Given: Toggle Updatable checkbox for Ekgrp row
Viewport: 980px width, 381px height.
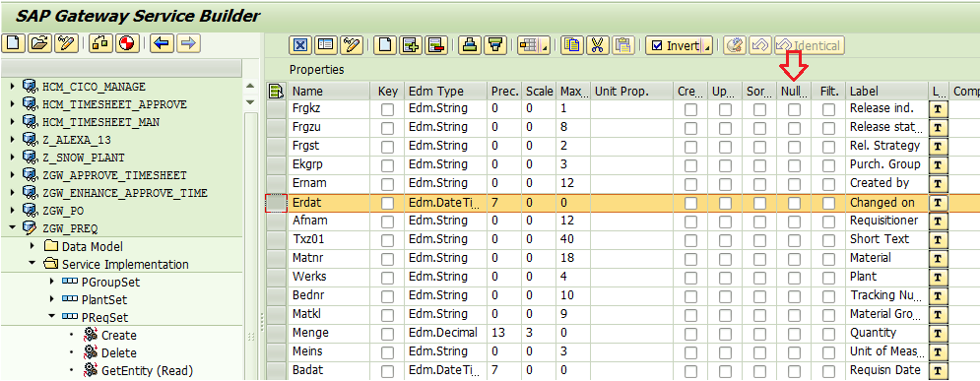Looking at the screenshot, I should [x=725, y=165].
